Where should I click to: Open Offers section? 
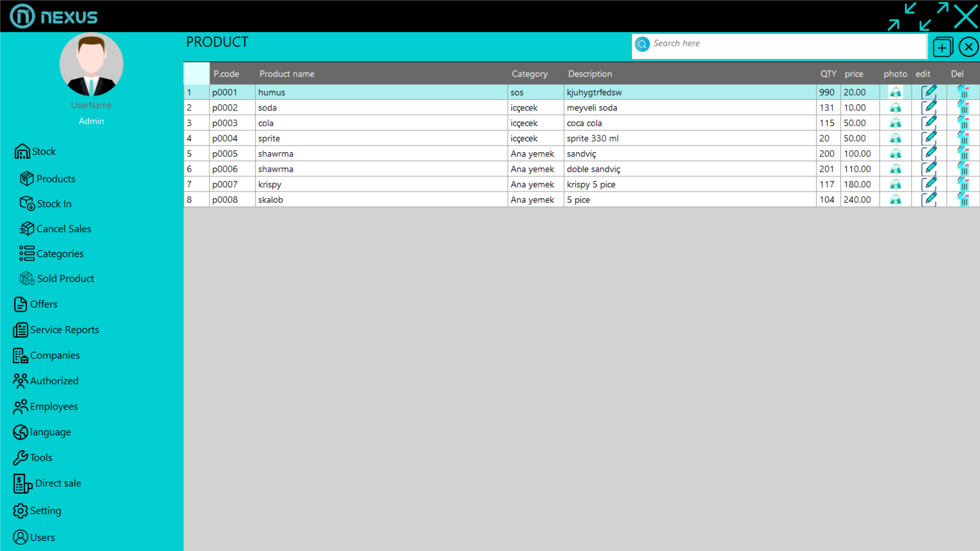pyautogui.click(x=35, y=304)
